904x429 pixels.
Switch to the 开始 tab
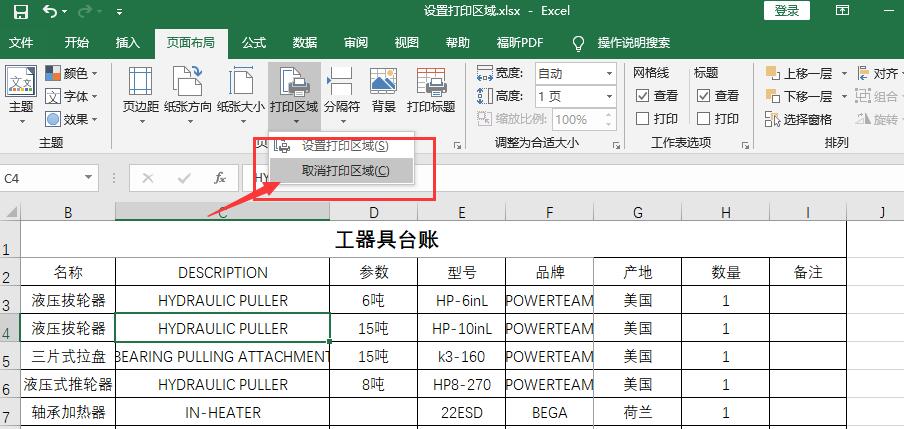(77, 43)
